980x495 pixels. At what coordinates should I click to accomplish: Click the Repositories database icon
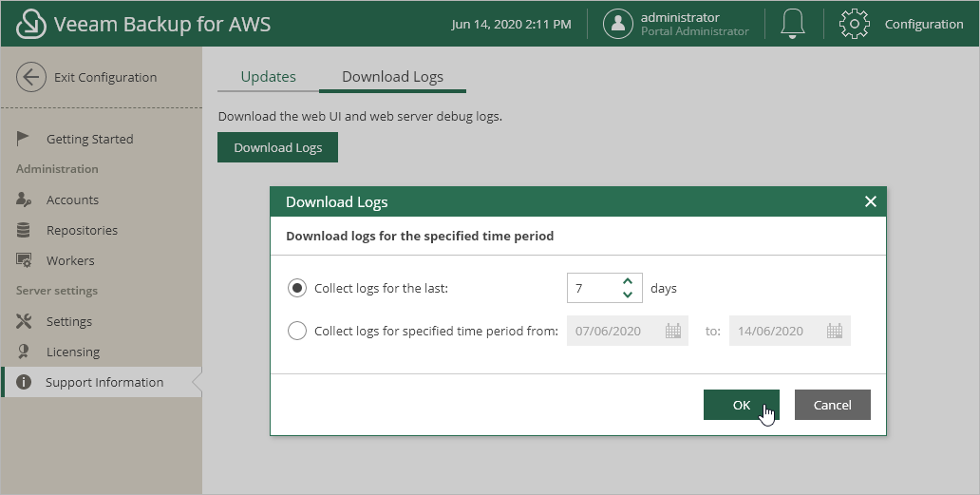[23, 230]
